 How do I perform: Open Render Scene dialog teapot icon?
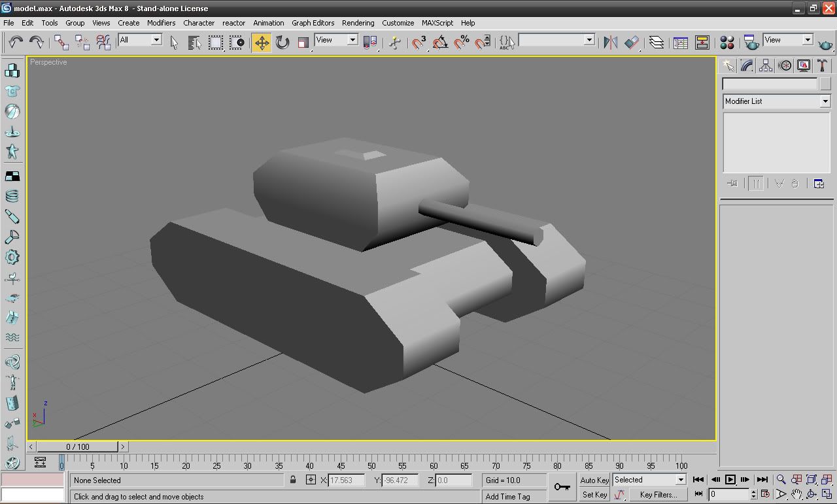pos(751,42)
